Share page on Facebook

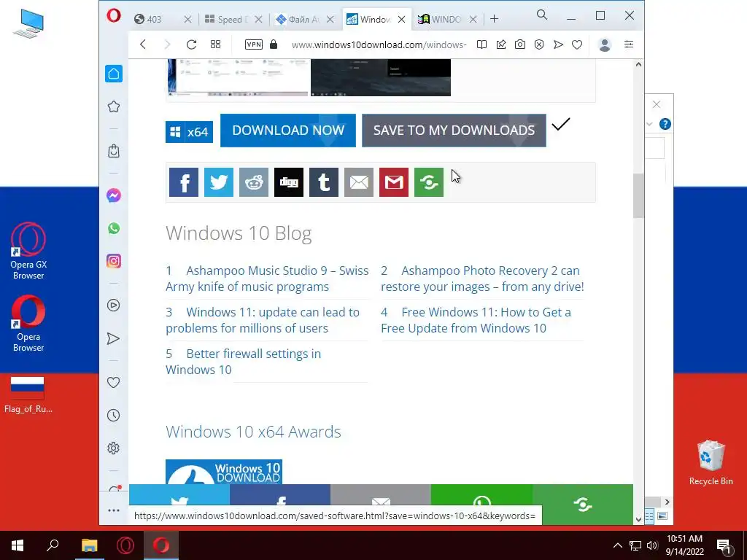[x=184, y=182]
